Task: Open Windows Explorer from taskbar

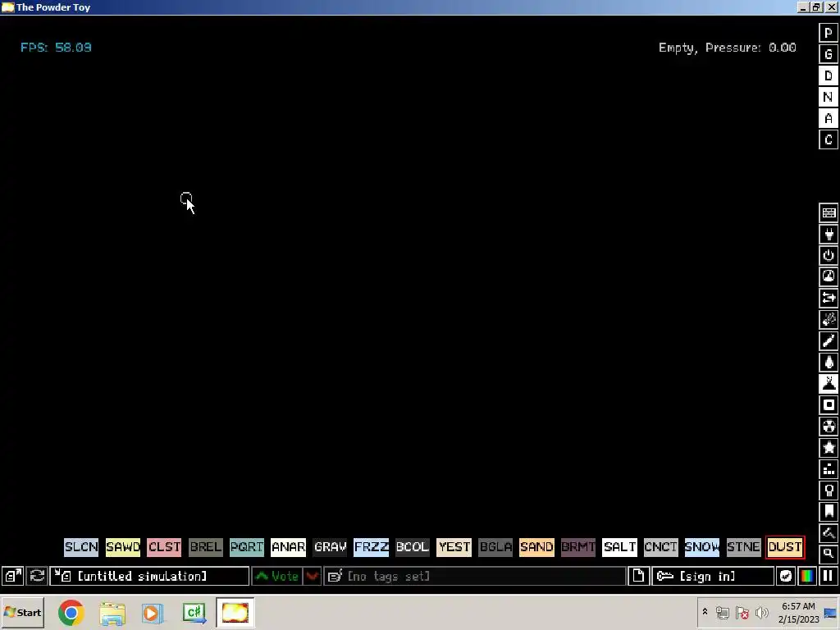Action: 112,613
